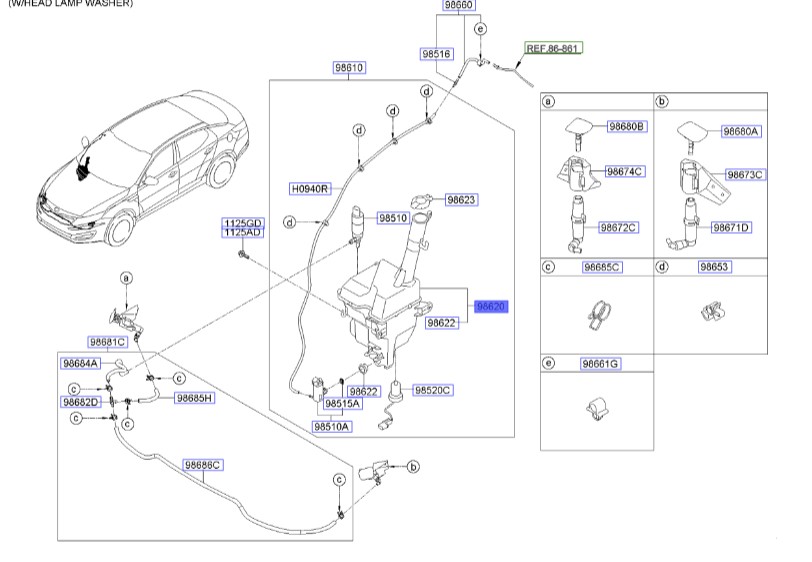The width and height of the screenshot is (812, 562).
Task: Choose the 98685H hose label
Action: 194,398
